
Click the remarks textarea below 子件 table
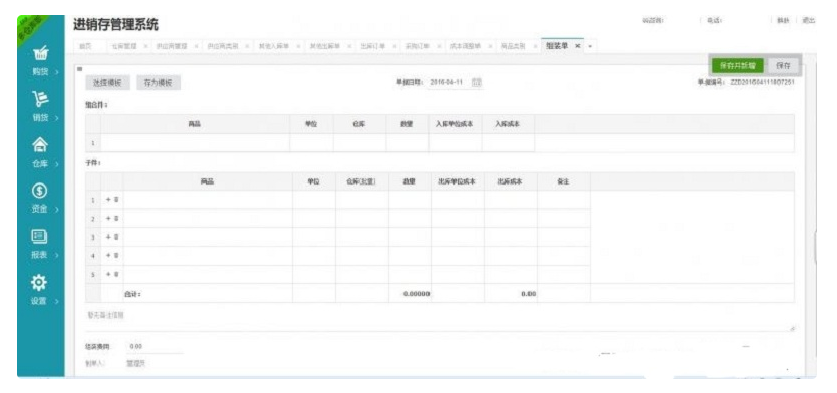[440, 319]
